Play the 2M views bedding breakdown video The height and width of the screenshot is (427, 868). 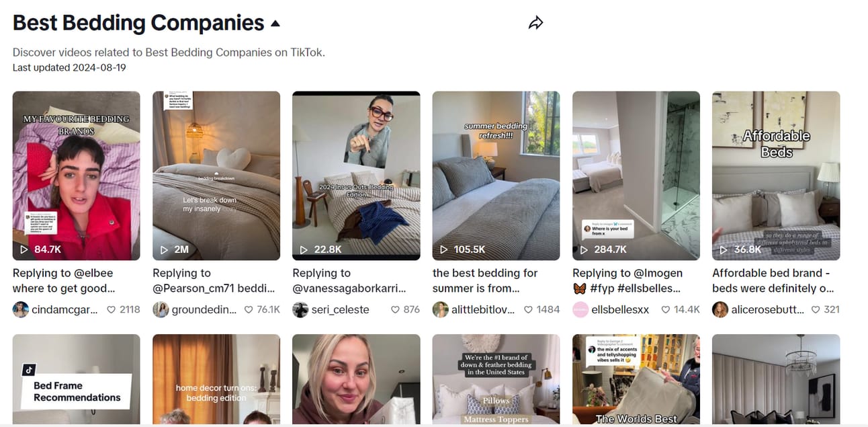[x=216, y=176]
